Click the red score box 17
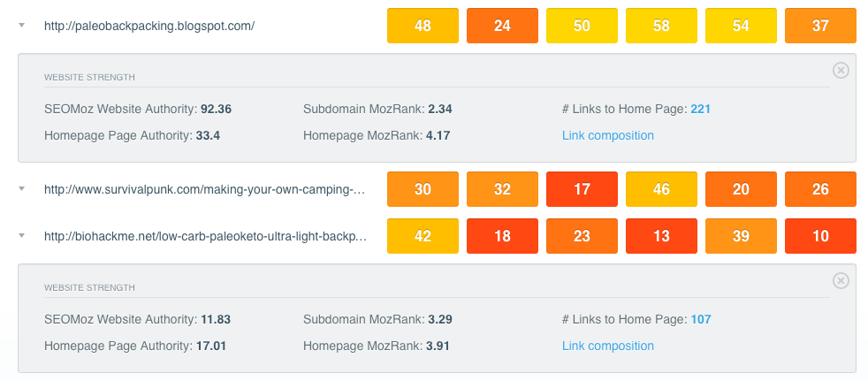The height and width of the screenshot is (381, 868). (582, 189)
